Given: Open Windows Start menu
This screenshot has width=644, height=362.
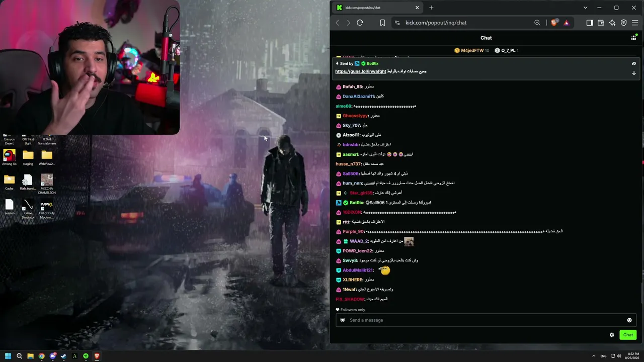Looking at the screenshot, I should click(x=8, y=356).
